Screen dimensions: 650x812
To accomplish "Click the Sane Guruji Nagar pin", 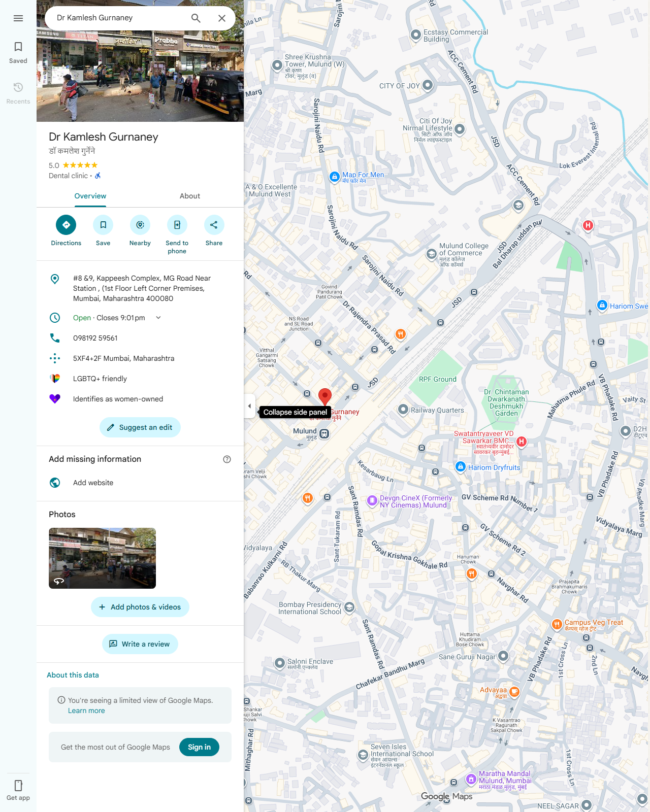I will (x=503, y=656).
